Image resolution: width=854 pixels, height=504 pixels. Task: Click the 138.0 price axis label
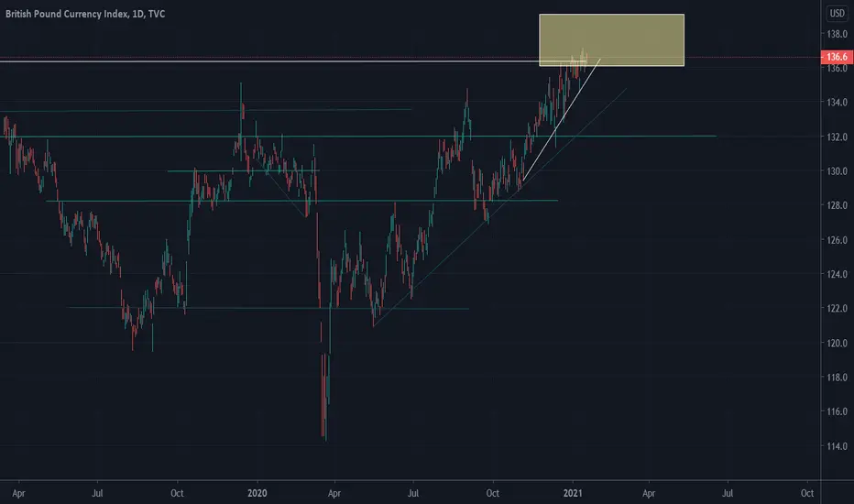(838, 34)
